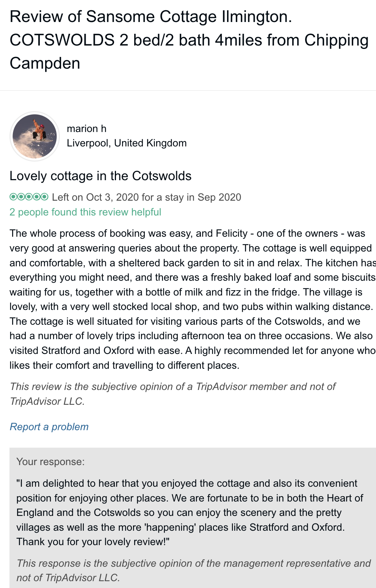This screenshot has width=376, height=588.
Task: Click '2 people found this review helpful'
Action: [x=85, y=212]
